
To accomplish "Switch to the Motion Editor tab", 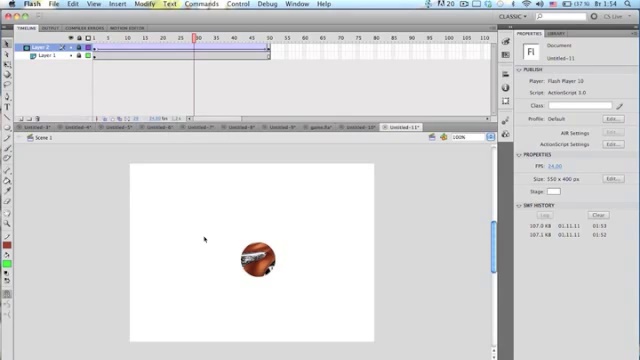I will coord(127,28).
